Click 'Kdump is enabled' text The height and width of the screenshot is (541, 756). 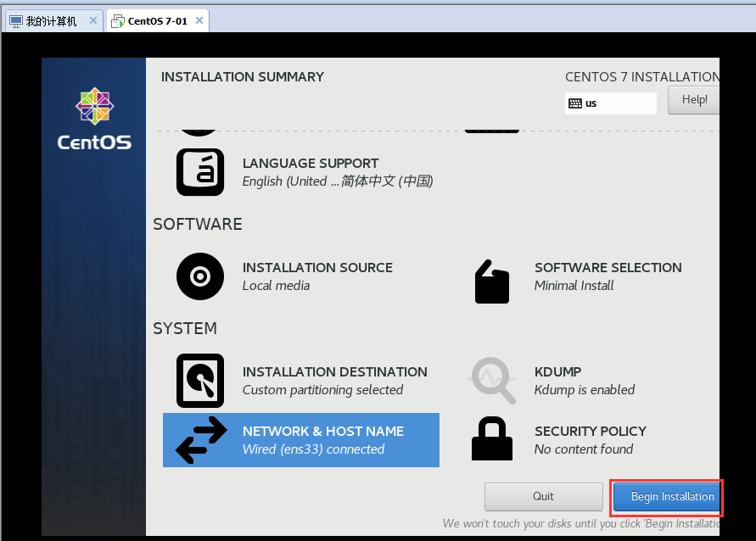click(x=585, y=390)
